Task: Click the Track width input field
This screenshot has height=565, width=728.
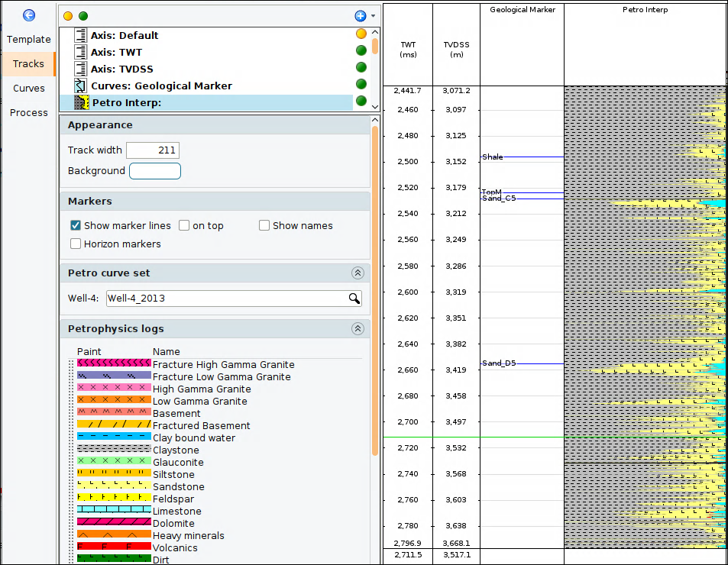Action: [x=153, y=150]
